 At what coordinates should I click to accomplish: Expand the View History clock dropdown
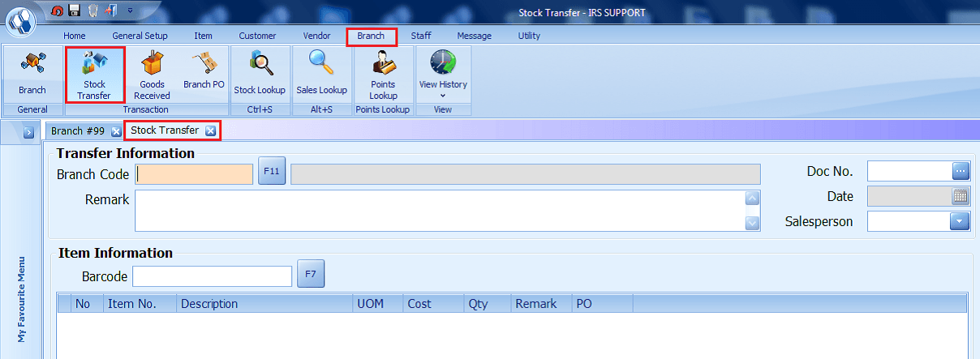point(443,75)
